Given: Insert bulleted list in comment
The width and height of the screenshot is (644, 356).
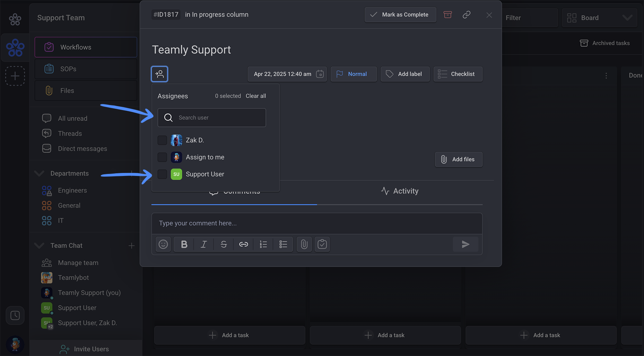Looking at the screenshot, I should (x=283, y=244).
